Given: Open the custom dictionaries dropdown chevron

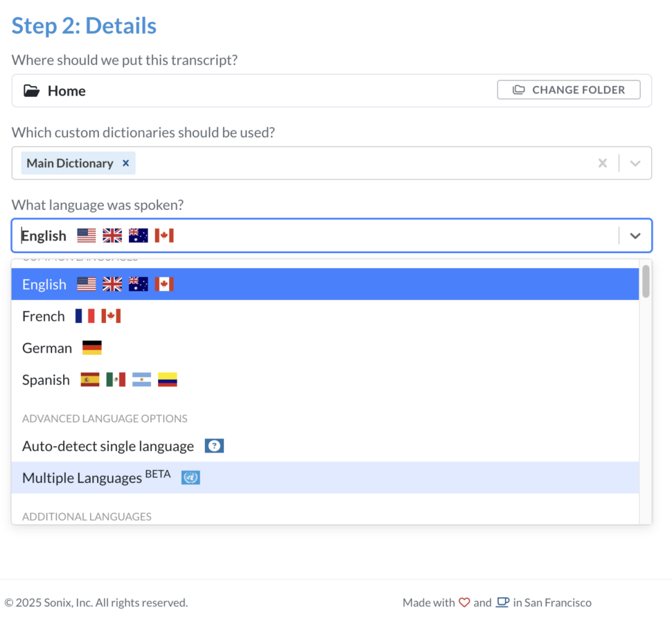Looking at the screenshot, I should coord(635,163).
